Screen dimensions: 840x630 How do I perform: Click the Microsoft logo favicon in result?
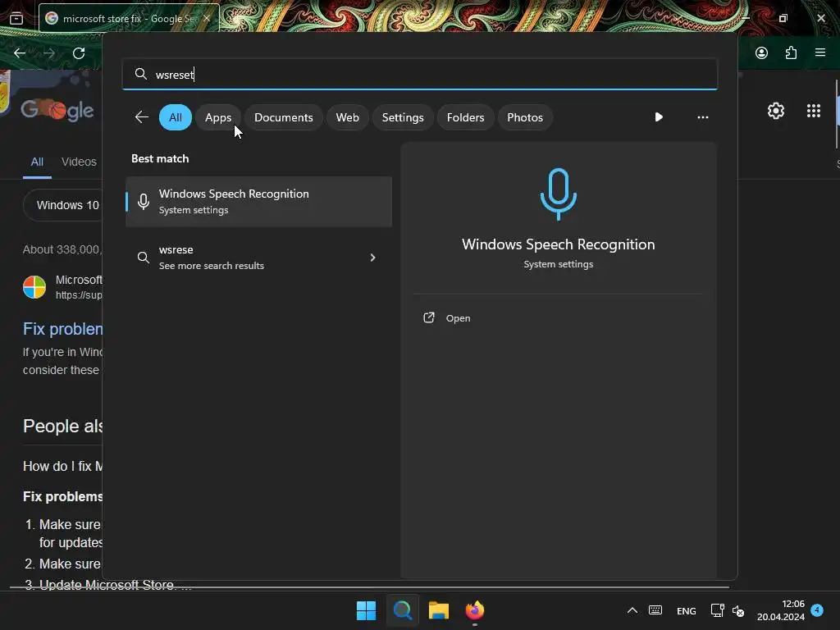(34, 287)
